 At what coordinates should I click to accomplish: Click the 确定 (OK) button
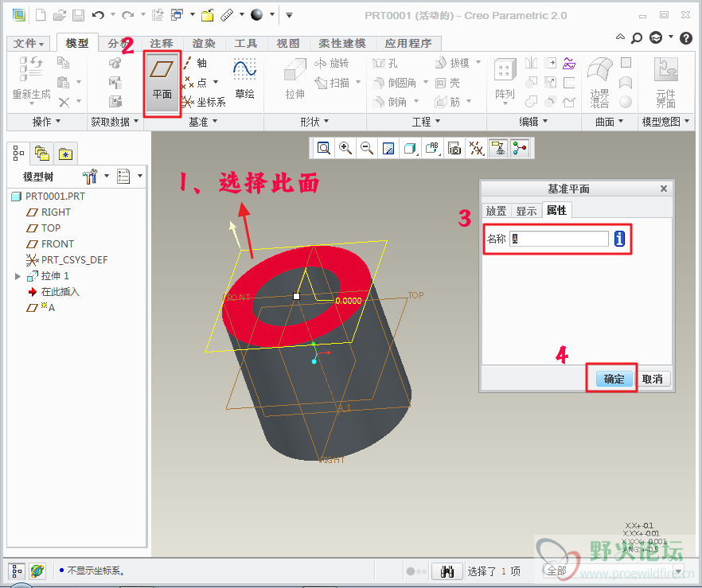[614, 379]
